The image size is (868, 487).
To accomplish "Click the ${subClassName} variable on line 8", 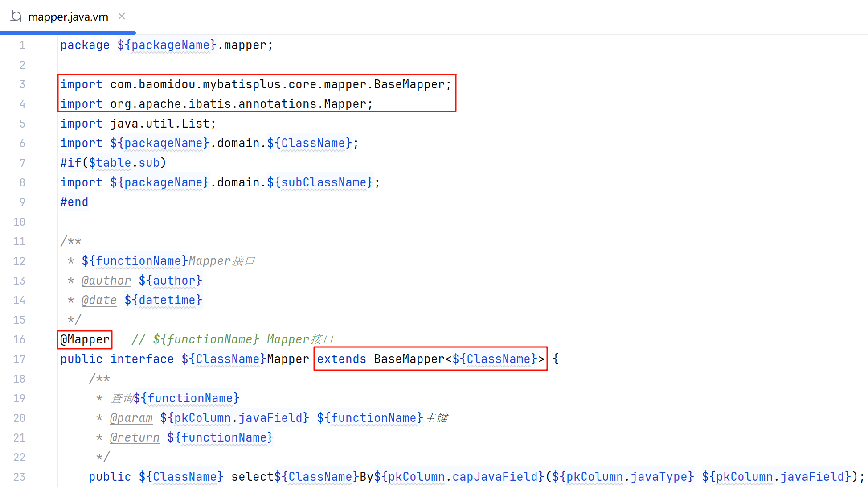I will 320,183.
